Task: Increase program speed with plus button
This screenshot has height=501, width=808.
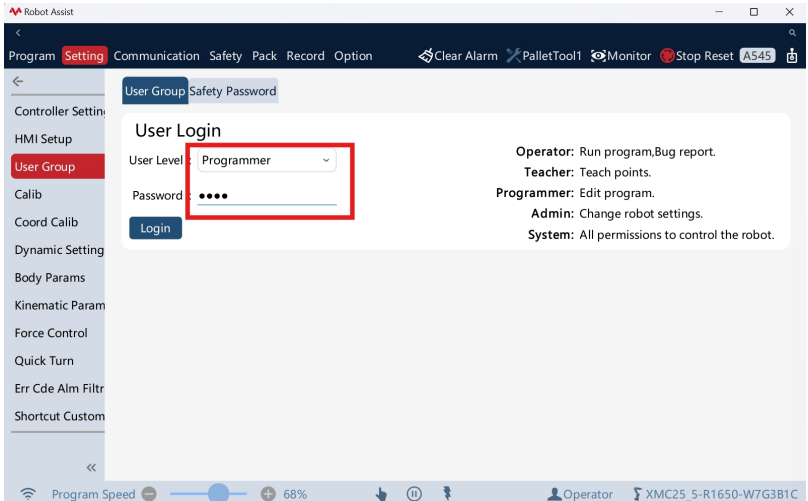Action: [x=268, y=494]
